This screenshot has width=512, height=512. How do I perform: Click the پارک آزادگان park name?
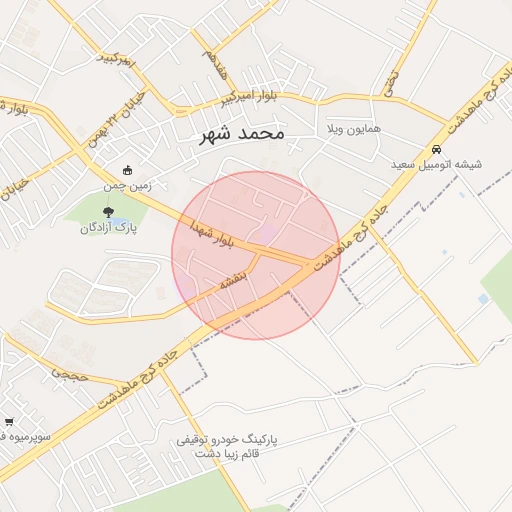click(109, 229)
